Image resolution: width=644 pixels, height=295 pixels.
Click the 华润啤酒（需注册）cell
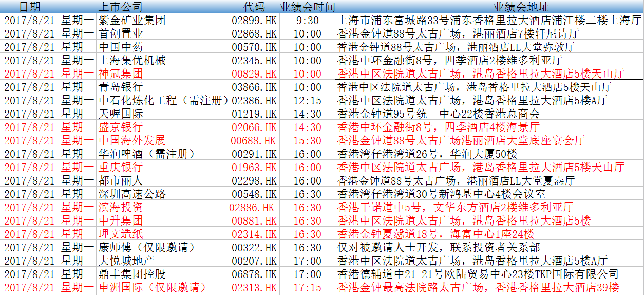click(x=146, y=154)
